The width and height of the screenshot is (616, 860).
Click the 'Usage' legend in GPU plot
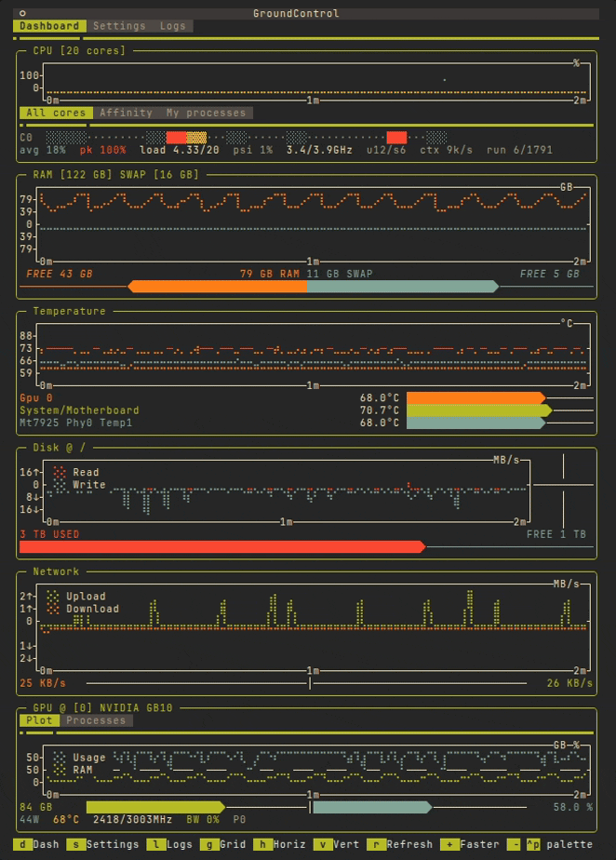89,758
